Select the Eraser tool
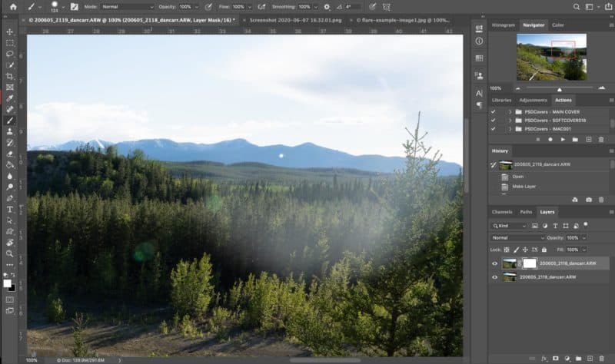 [10, 154]
